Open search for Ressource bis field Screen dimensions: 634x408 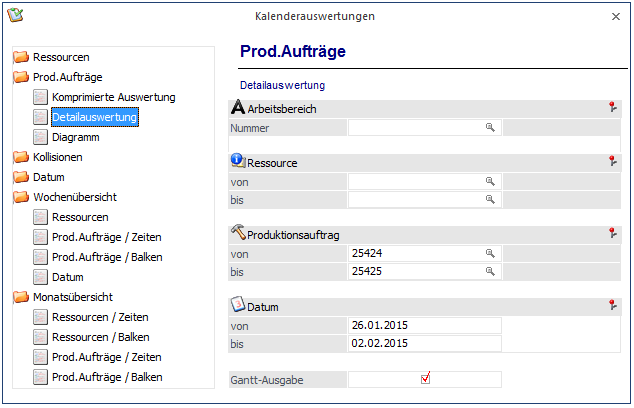(x=490, y=200)
